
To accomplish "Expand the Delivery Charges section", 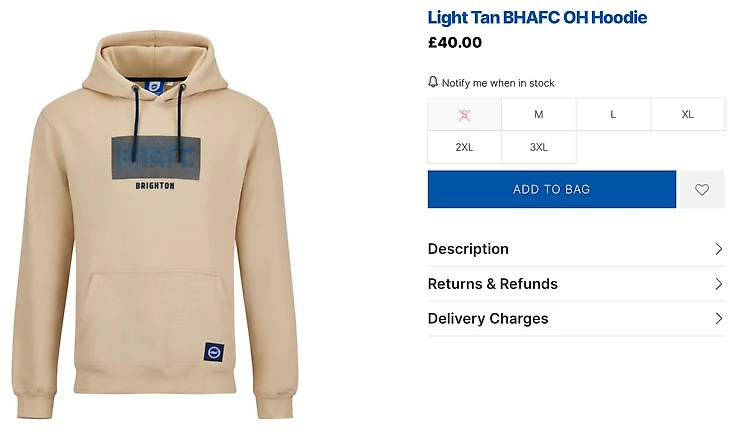I will tap(576, 319).
